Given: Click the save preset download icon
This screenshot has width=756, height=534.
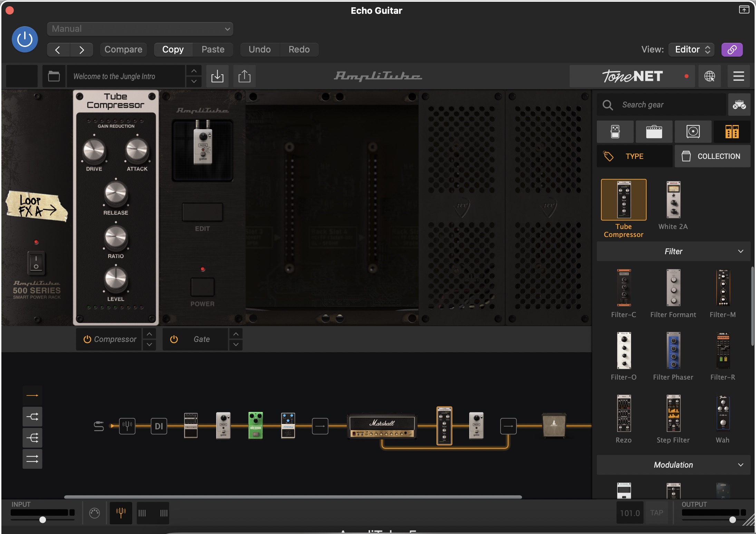Looking at the screenshot, I should 217,76.
